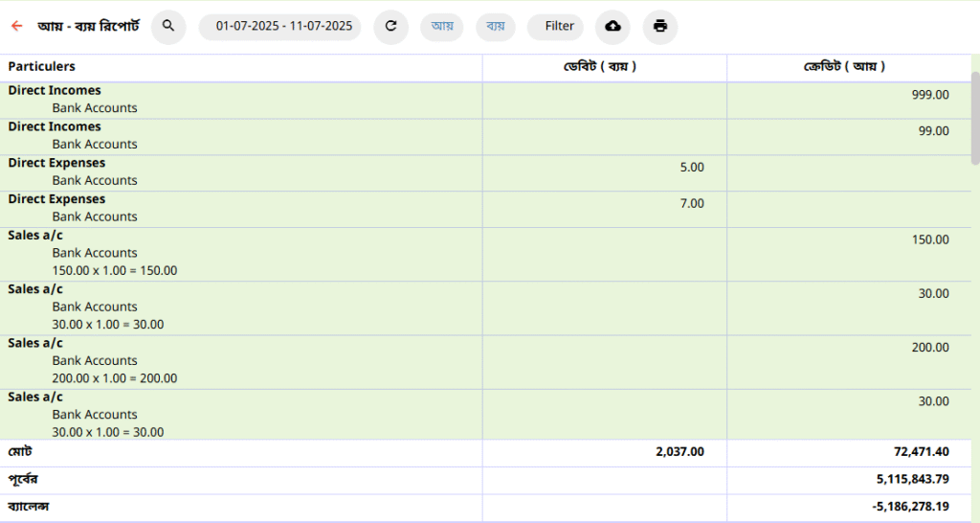The width and height of the screenshot is (980, 523).
Task: Upload report via cloud icon
Action: (x=612, y=26)
